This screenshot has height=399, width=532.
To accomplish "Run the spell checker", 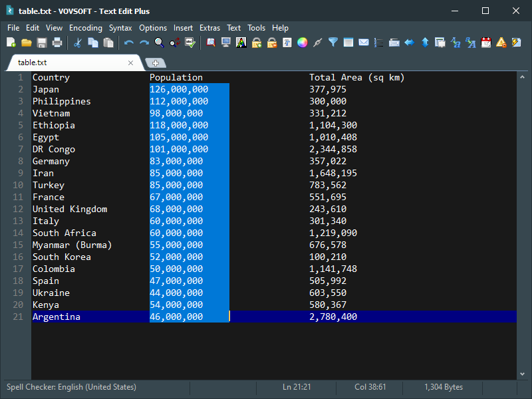I will [190, 42].
